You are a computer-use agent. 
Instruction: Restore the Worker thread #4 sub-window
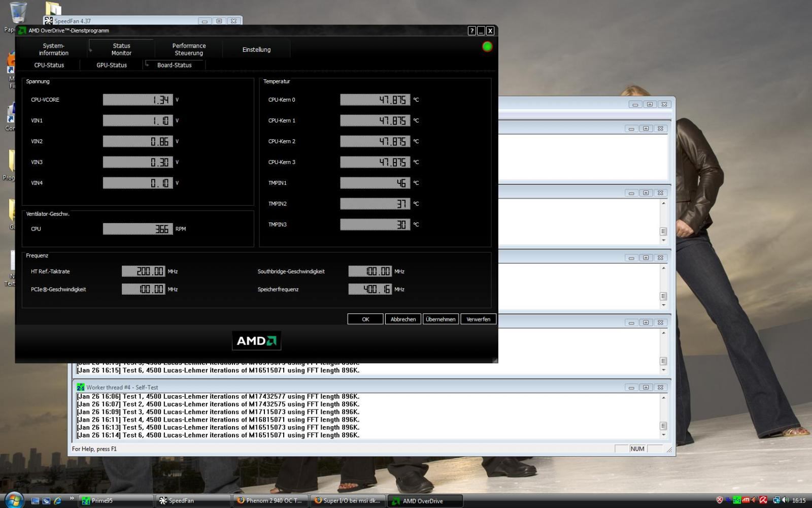646,387
